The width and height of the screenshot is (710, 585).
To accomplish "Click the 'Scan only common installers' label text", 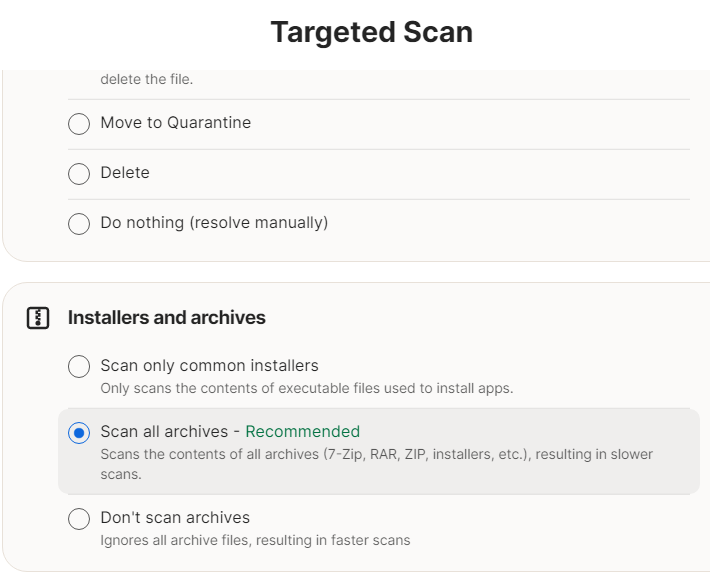I will point(209,366).
